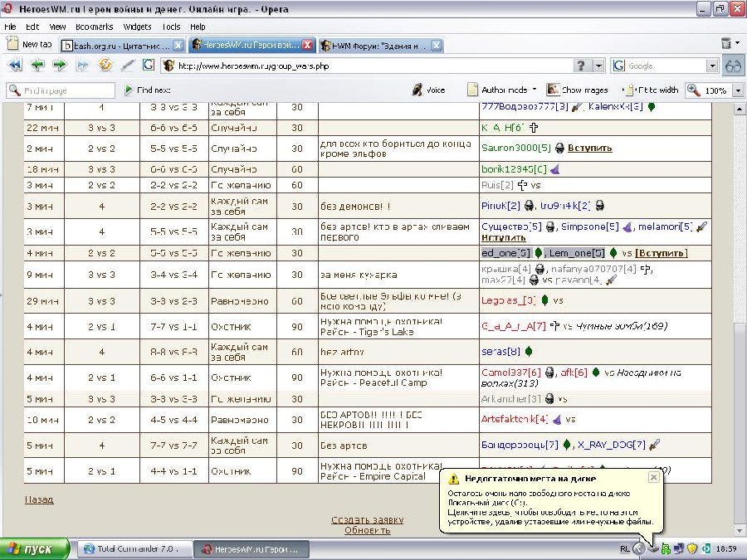Click the Rewind navigation icon
Image resolution: width=747 pixels, height=560 pixels.
tap(15, 66)
